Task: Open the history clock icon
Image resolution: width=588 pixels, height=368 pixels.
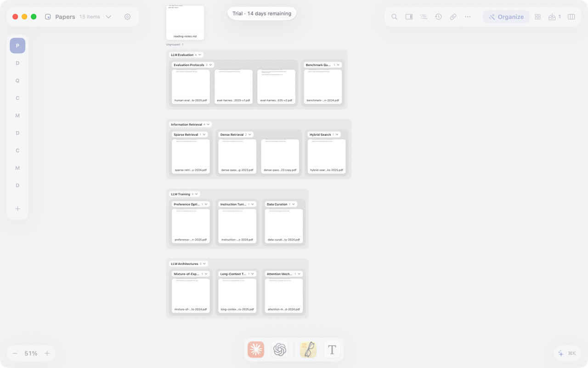Action: click(438, 17)
